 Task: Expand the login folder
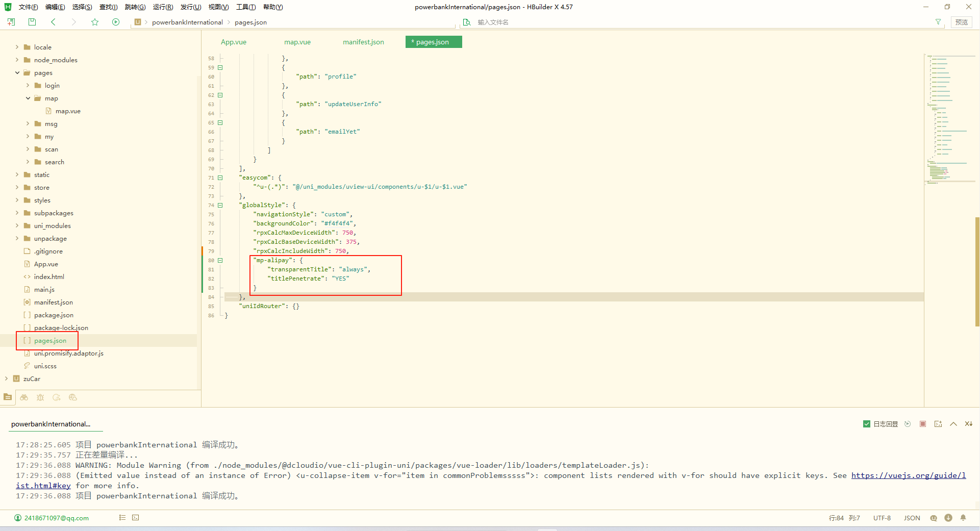click(28, 85)
